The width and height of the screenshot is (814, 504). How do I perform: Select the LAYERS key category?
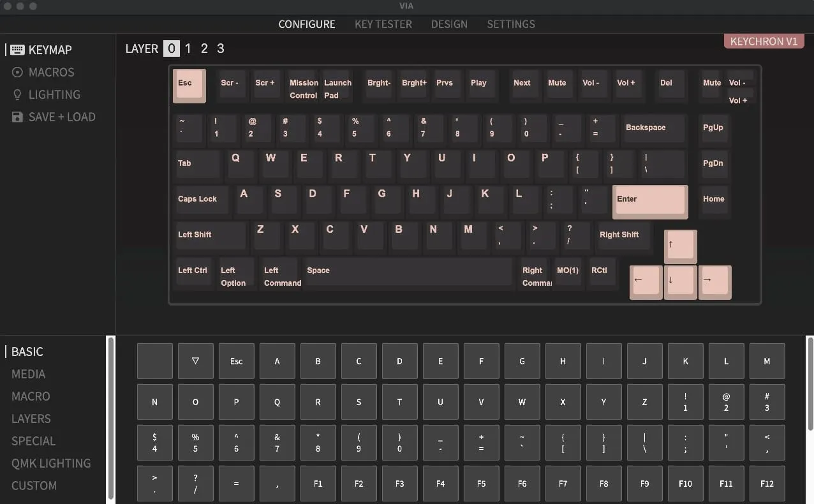click(31, 419)
